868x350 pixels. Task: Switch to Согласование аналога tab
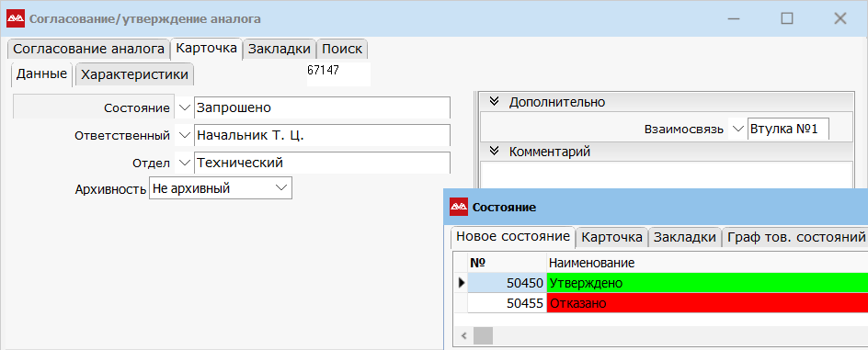click(88, 49)
